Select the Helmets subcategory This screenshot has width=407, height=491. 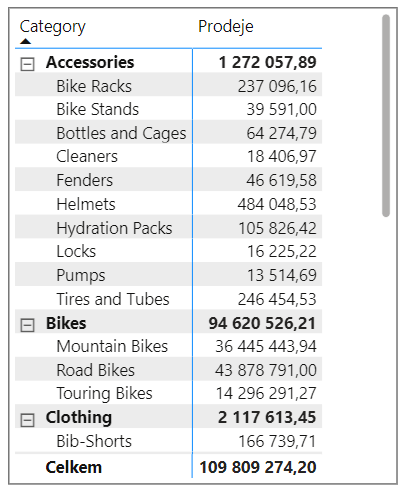click(86, 204)
